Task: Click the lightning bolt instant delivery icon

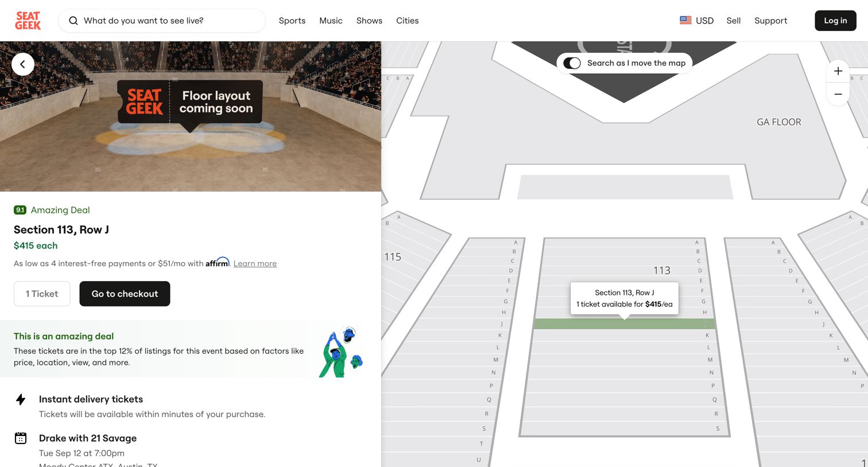Action: [x=21, y=399]
